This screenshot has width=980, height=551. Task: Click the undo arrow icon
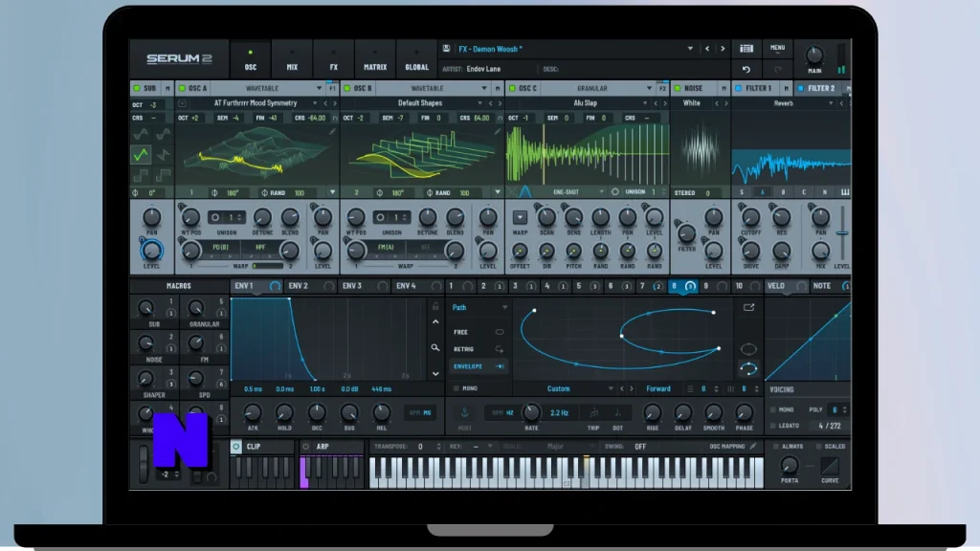pyautogui.click(x=746, y=69)
